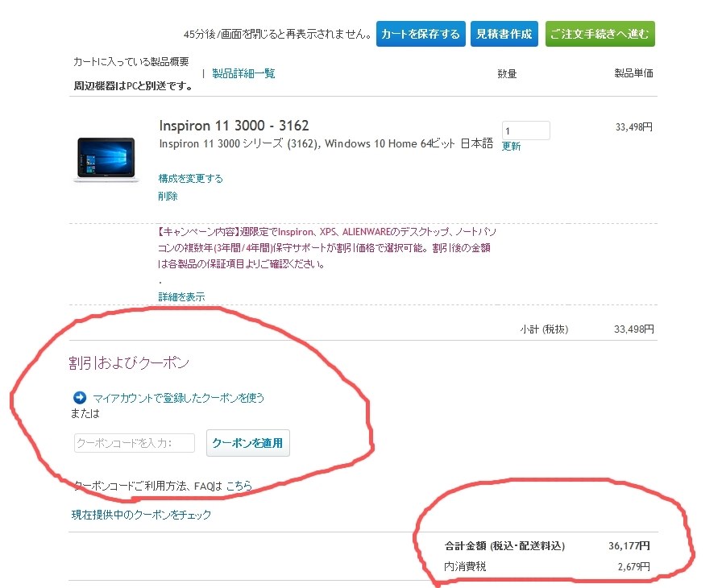Apply coupon with クーポンを適用 button
This screenshot has height=588, width=722.
(247, 443)
